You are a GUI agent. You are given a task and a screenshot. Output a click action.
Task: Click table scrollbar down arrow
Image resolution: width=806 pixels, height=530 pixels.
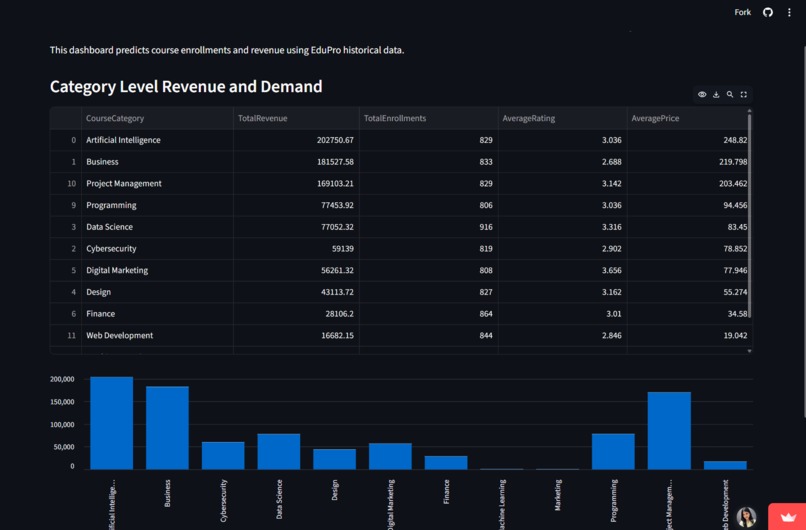[x=749, y=351]
